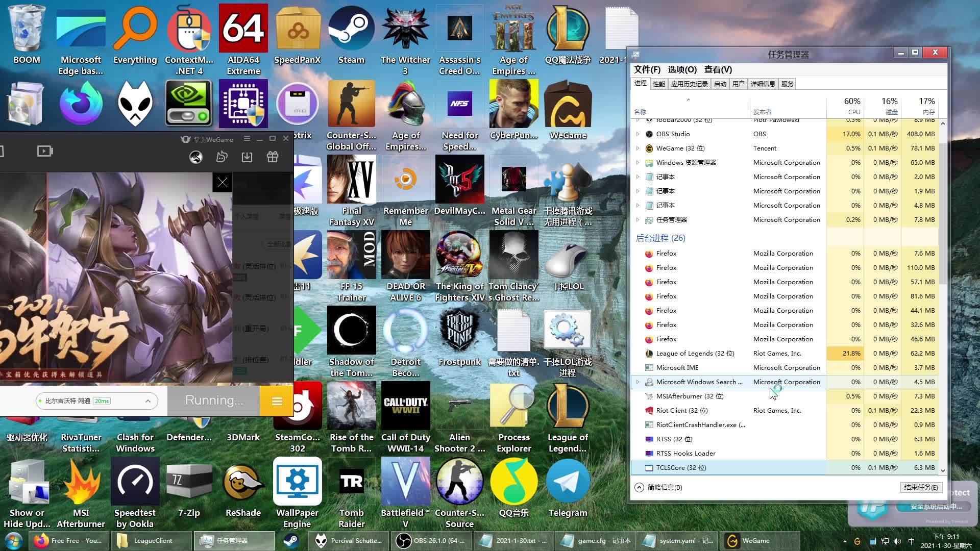Open 7-Zip desktop shortcut

tap(189, 488)
